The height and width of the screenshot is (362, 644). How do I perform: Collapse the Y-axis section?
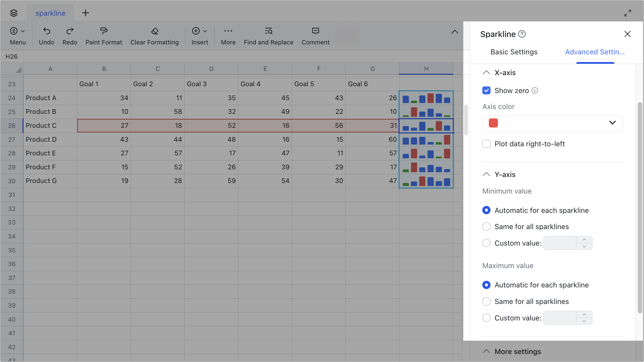(x=486, y=174)
